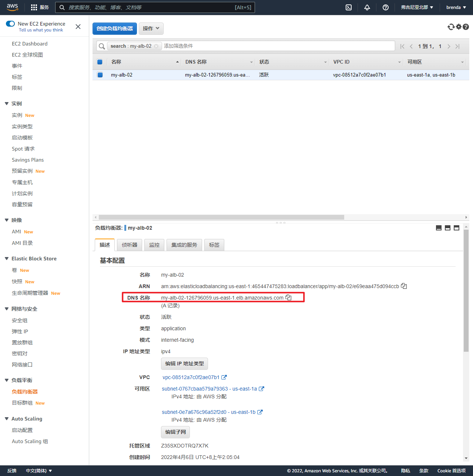Open Cookie 首选项 in footer
The image size is (473, 476).
(452, 471)
